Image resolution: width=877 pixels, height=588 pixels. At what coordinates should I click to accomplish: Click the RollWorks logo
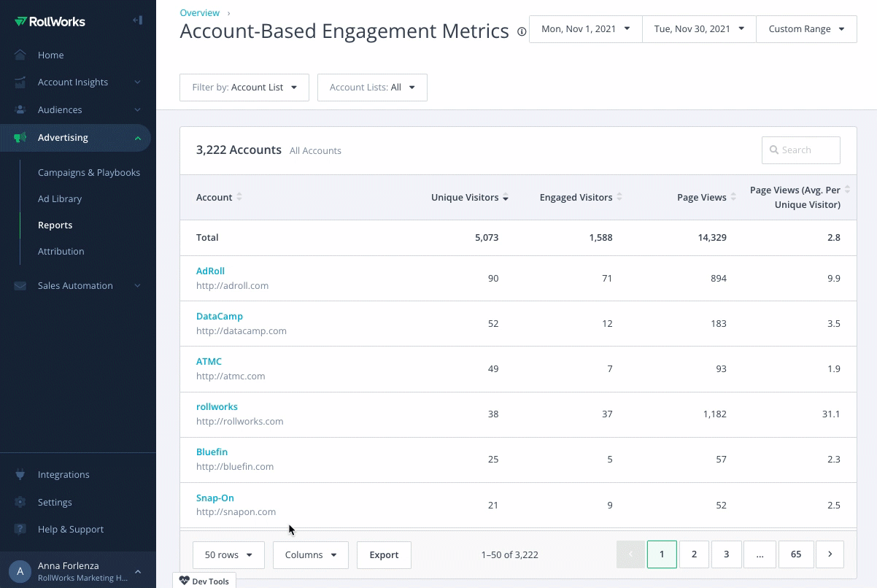point(50,21)
